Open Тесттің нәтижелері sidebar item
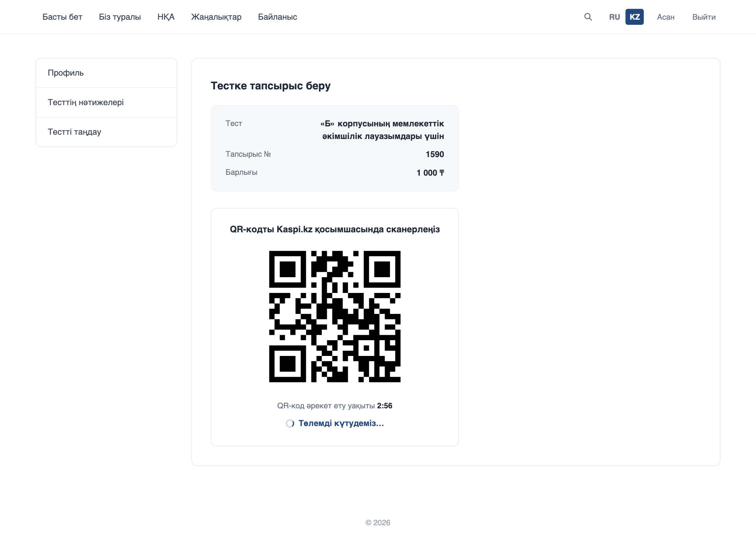 coord(106,102)
